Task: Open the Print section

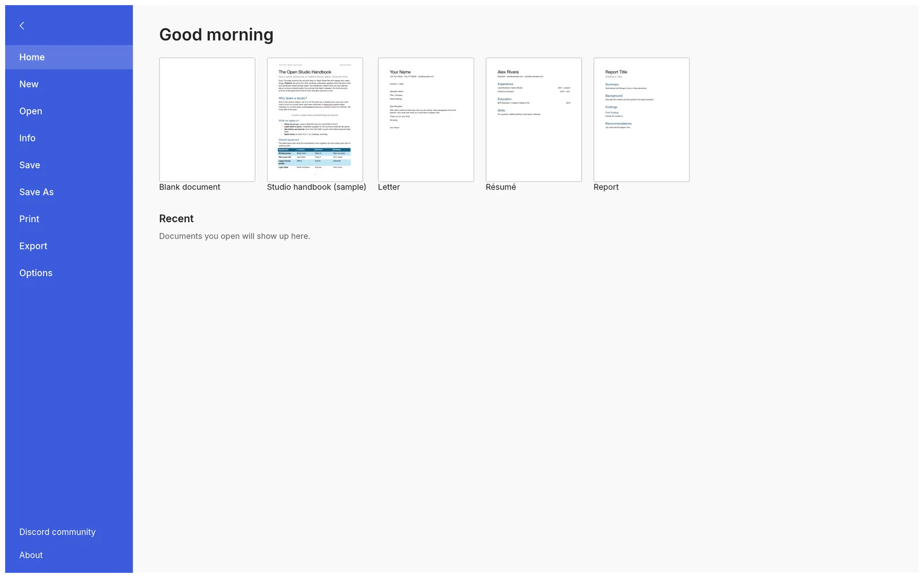Action: point(69,219)
